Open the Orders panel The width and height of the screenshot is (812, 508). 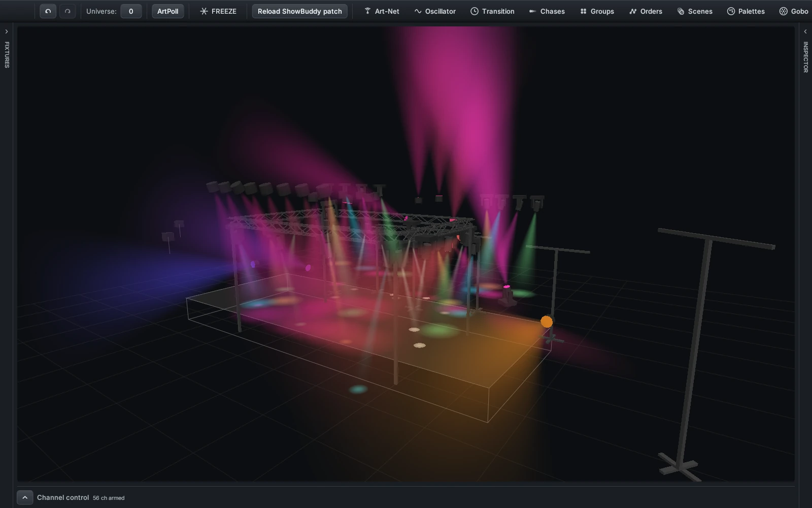[646, 11]
